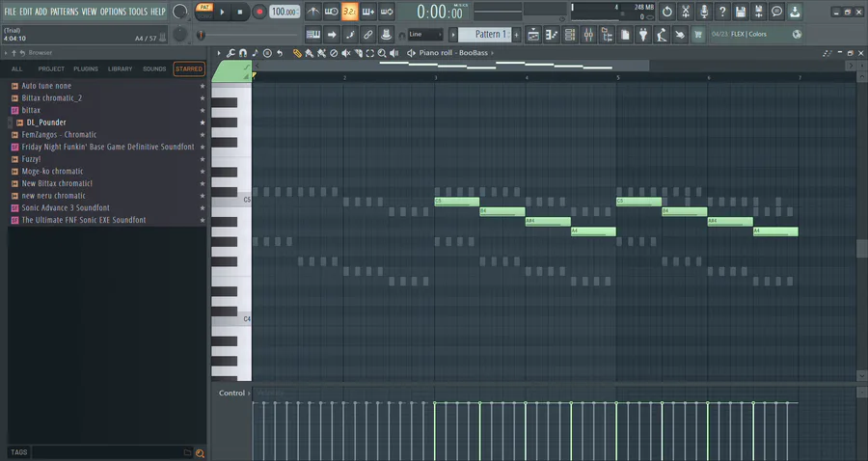Click the shopping cart content library icon
The image size is (868, 461).
pyautogui.click(x=698, y=35)
